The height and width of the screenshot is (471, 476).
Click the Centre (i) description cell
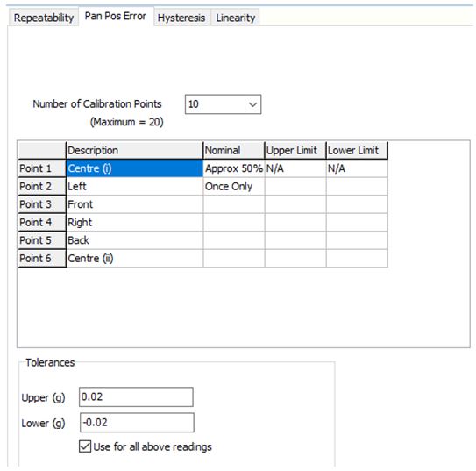[x=134, y=168]
